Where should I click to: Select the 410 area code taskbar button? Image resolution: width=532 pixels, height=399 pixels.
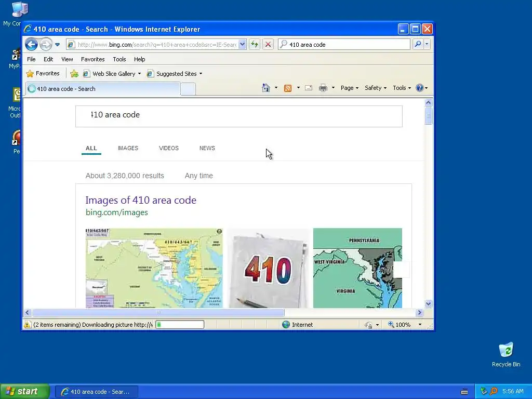coord(96,392)
